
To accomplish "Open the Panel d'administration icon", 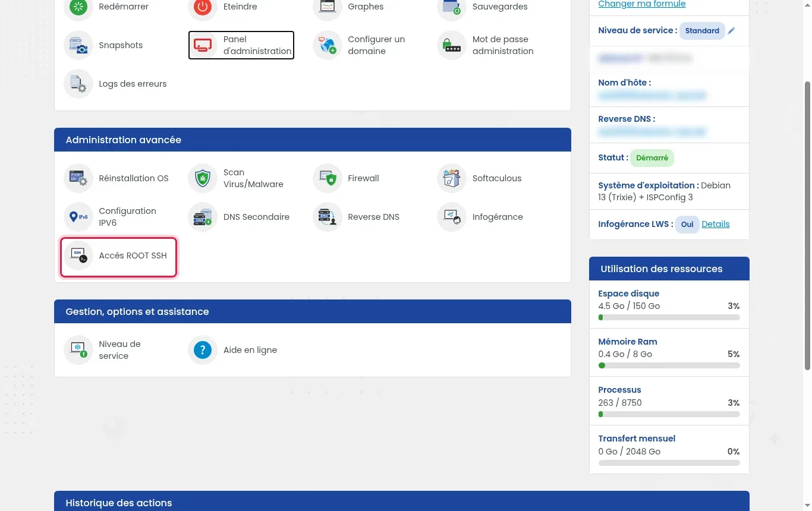I will [203, 45].
